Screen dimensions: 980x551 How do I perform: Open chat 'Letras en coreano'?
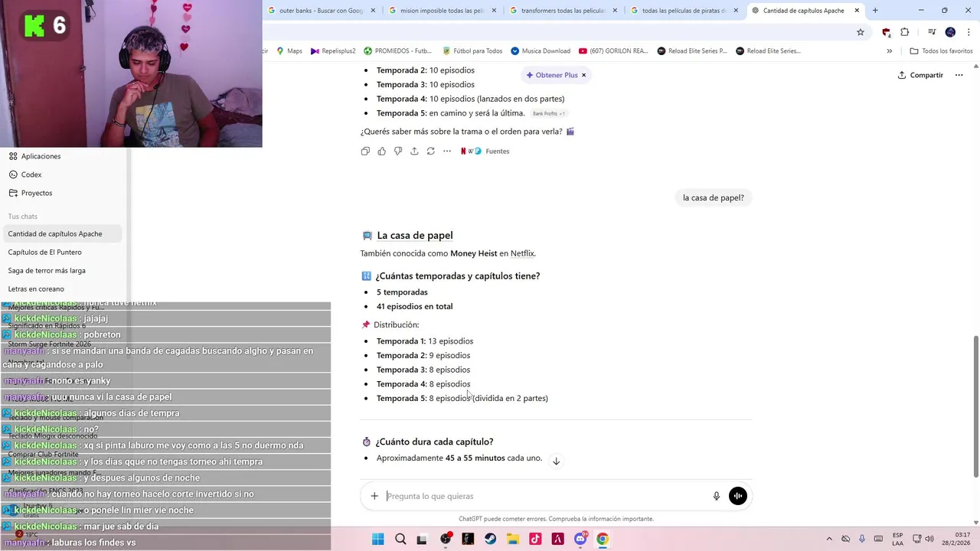coord(61,289)
